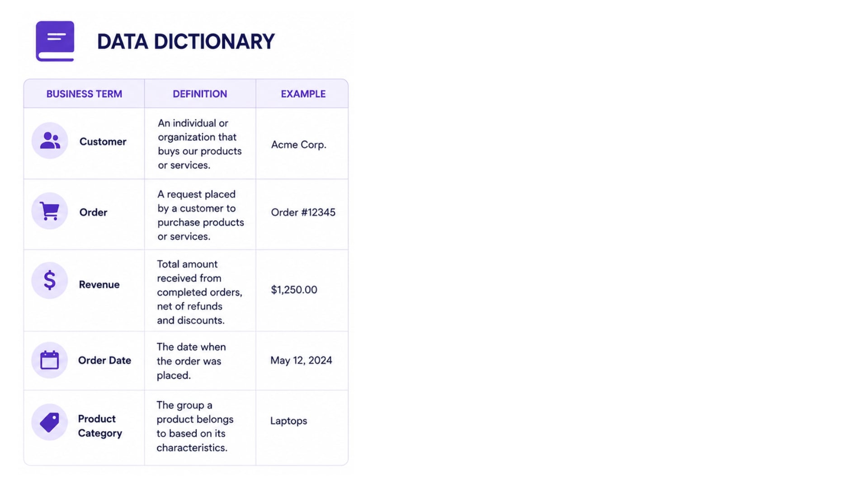Select the Order Date calendar icon

[50, 360]
